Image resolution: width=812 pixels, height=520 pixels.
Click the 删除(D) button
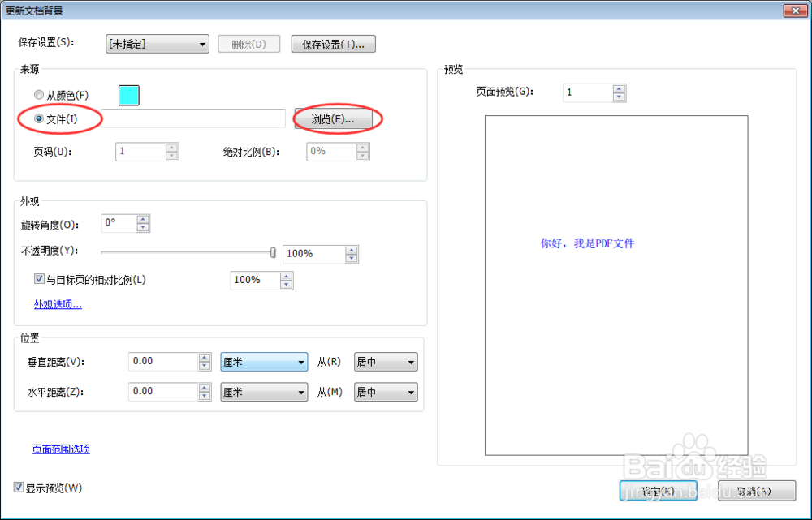(x=249, y=44)
